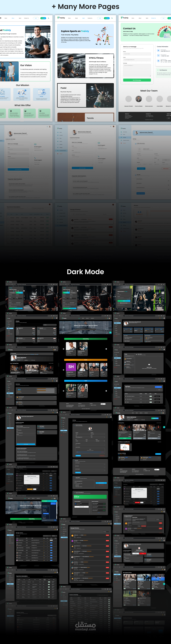Screen dimensions: 171x644
Task: Click Get Started on Explore Sports navbar
Action: point(107,18)
